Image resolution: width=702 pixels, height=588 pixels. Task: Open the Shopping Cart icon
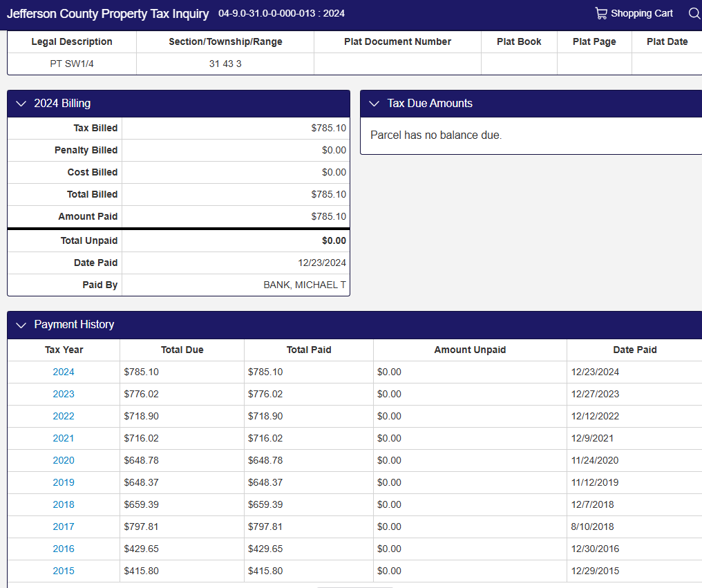[601, 13]
